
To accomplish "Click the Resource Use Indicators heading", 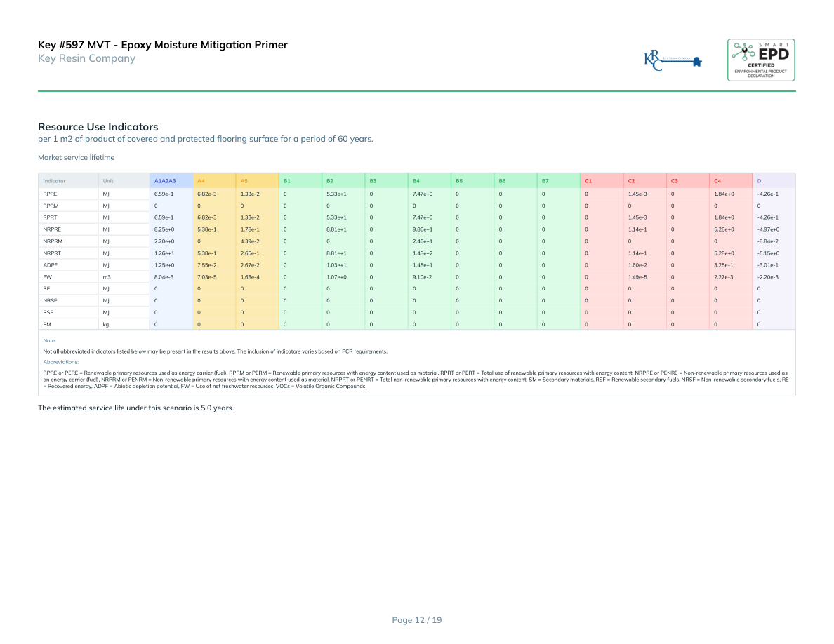I will tap(98, 127).
